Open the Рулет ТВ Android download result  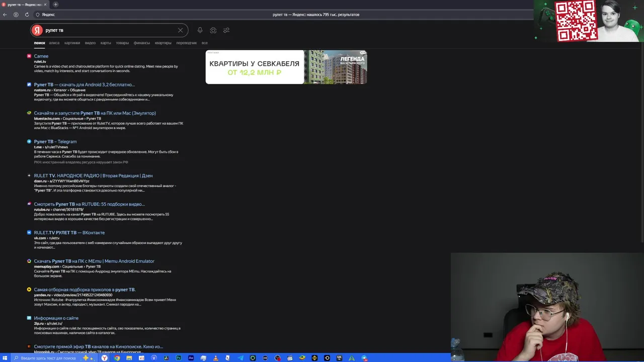[85, 84]
